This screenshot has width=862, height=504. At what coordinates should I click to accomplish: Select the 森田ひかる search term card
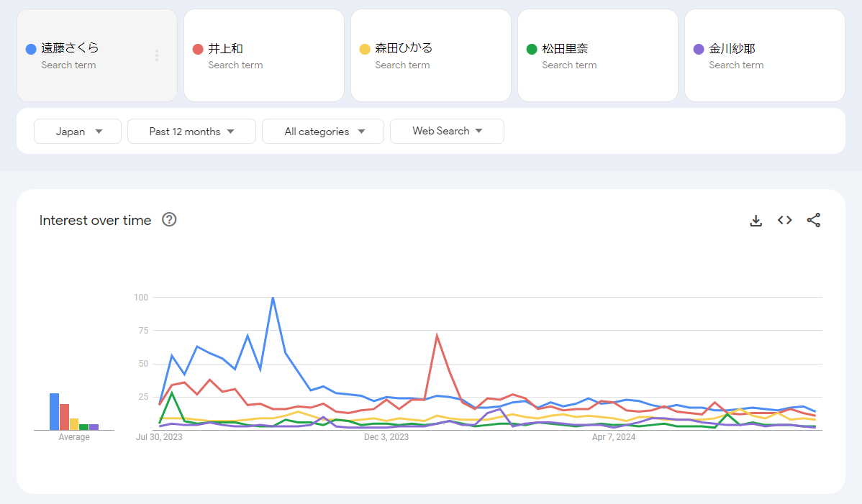coord(430,55)
